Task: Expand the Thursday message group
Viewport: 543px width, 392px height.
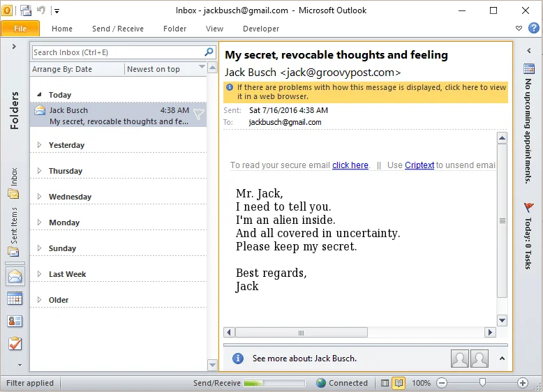Action: pos(40,171)
